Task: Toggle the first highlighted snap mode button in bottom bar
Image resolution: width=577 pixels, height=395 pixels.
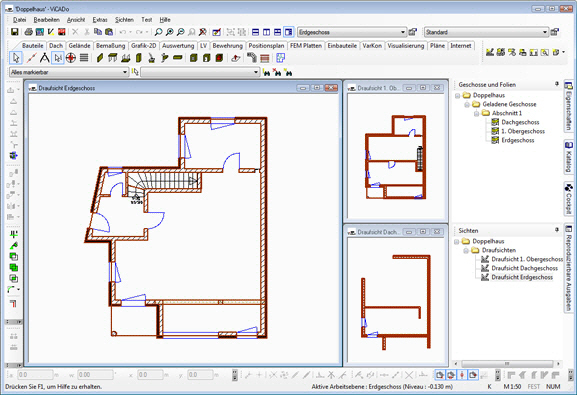Action: pyautogui.click(x=439, y=375)
